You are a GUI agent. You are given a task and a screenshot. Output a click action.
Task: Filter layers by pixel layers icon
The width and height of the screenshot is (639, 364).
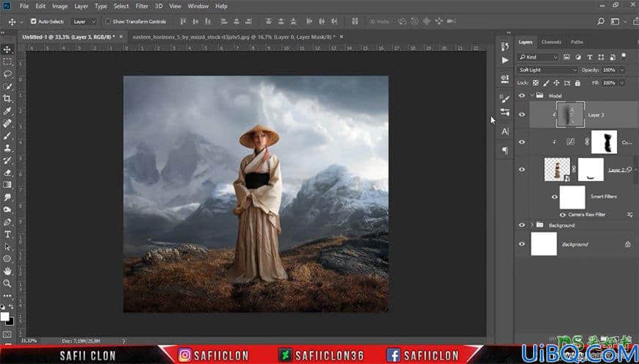(566, 57)
